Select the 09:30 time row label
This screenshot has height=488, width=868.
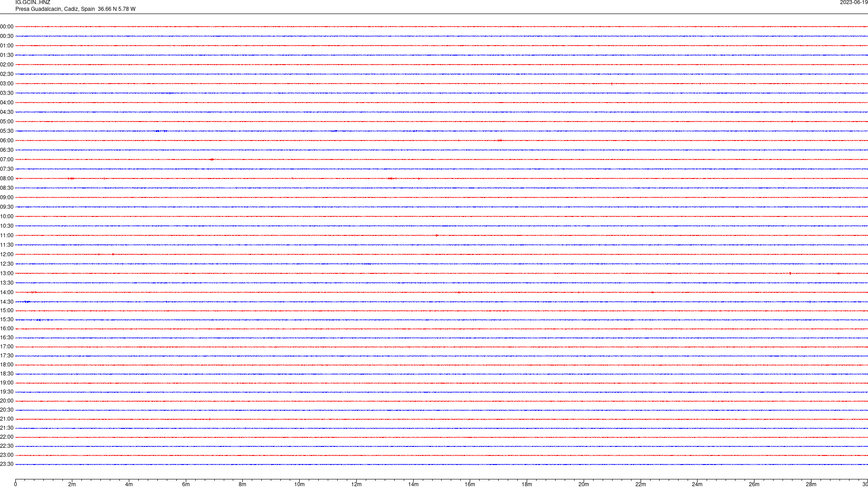(7, 207)
